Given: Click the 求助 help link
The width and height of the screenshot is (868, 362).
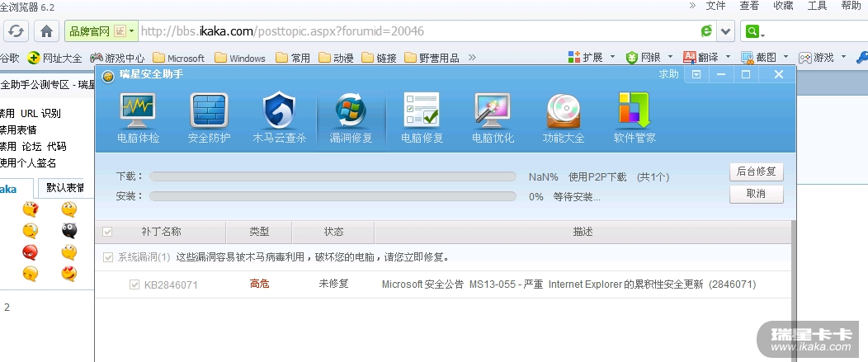Looking at the screenshot, I should click(668, 74).
